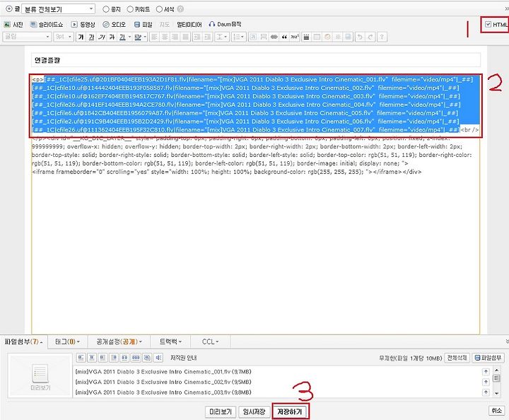Insert a movie clapperboard item
Image resolution: width=509 pixels, height=420 pixels.
[306, 37]
